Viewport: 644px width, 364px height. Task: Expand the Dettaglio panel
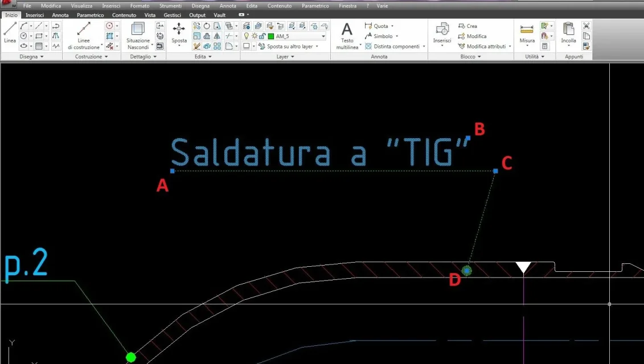point(143,57)
